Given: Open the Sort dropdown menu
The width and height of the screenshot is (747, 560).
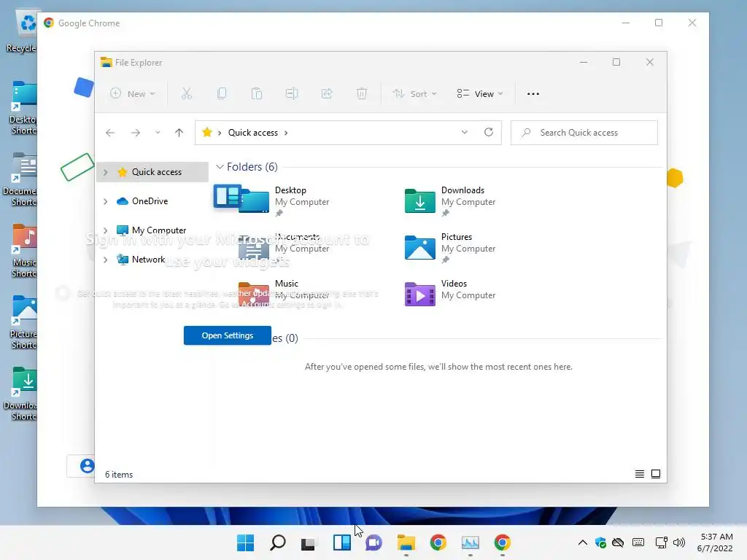Looking at the screenshot, I should (414, 94).
